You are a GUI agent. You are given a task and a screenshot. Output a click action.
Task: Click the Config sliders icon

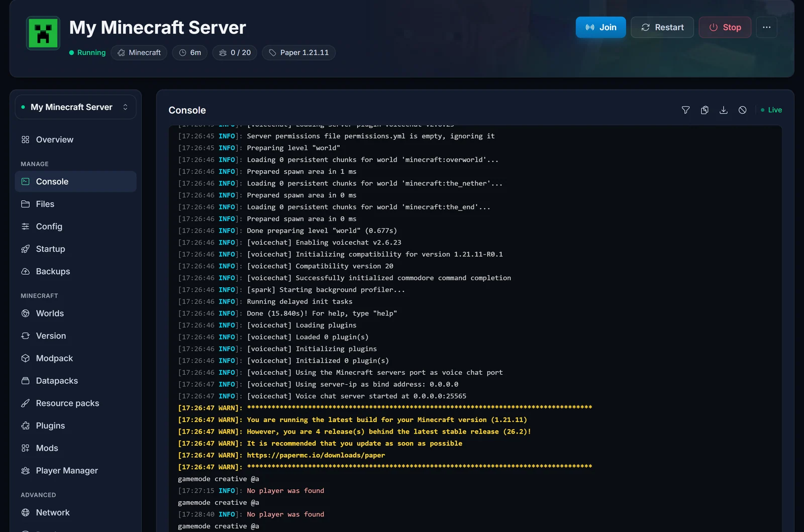click(x=26, y=227)
